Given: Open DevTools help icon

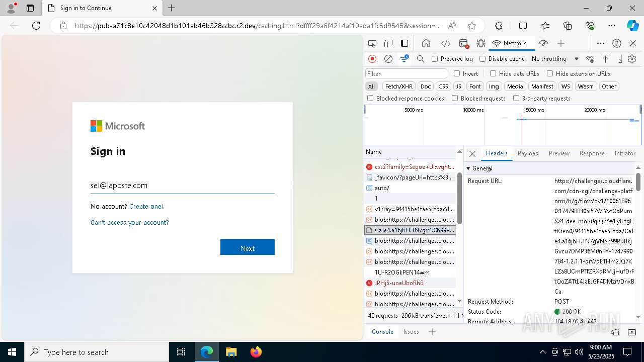Looking at the screenshot, I should (x=617, y=43).
